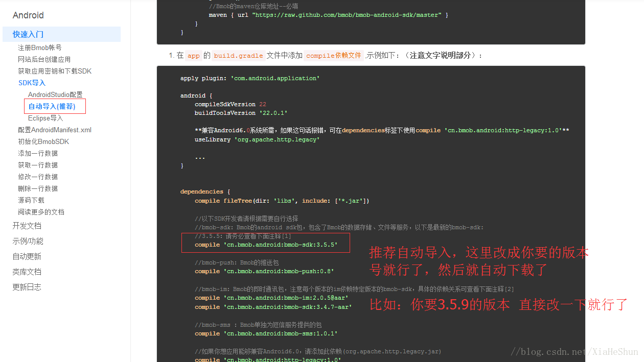
Task: Select 示例/功能 in sidebar menu
Action: click(28, 241)
